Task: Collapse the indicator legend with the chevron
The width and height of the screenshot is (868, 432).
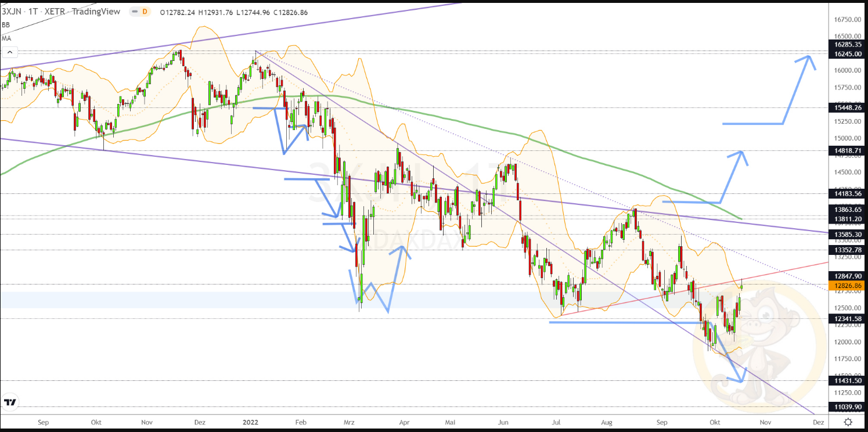Action: tap(9, 52)
